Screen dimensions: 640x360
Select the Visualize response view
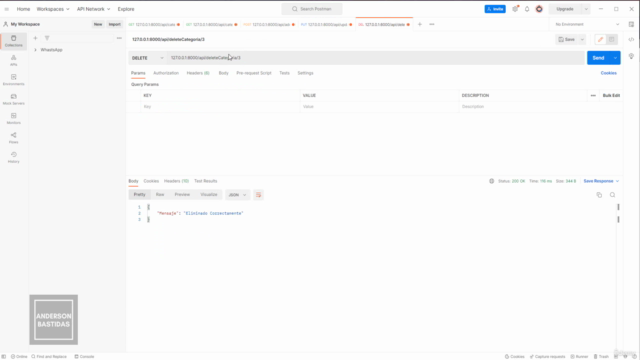point(209,195)
